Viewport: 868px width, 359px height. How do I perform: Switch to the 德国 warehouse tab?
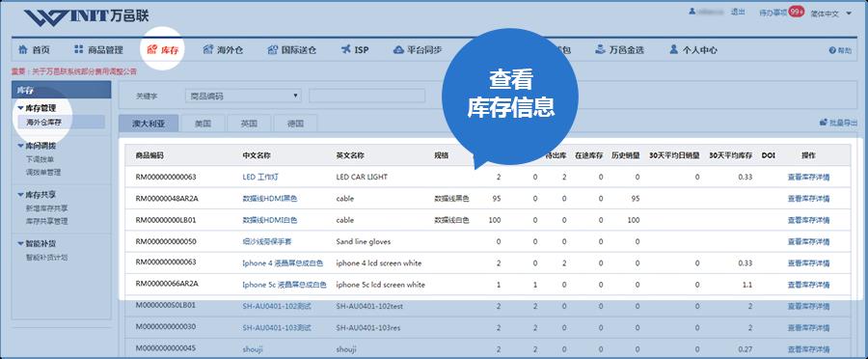click(x=295, y=124)
